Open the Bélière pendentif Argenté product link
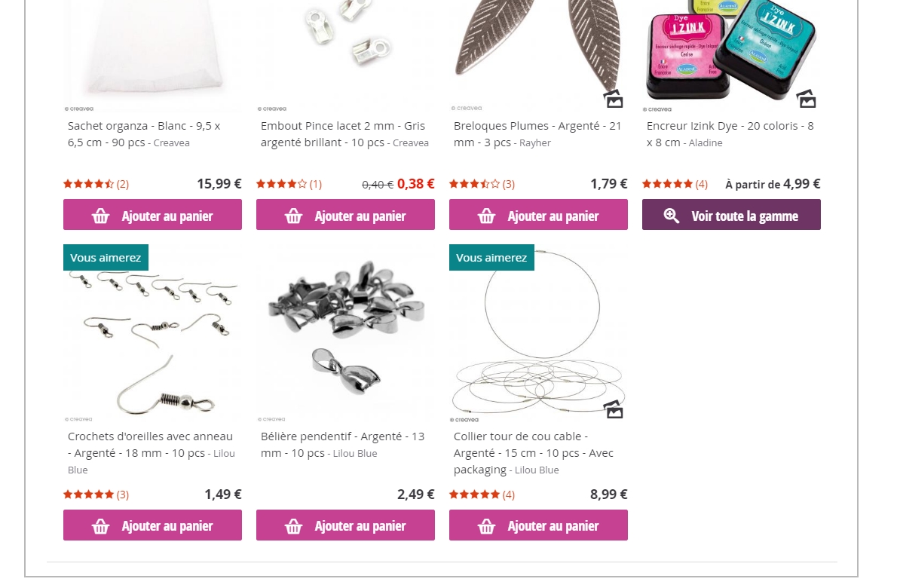900x588 pixels. coord(343,445)
